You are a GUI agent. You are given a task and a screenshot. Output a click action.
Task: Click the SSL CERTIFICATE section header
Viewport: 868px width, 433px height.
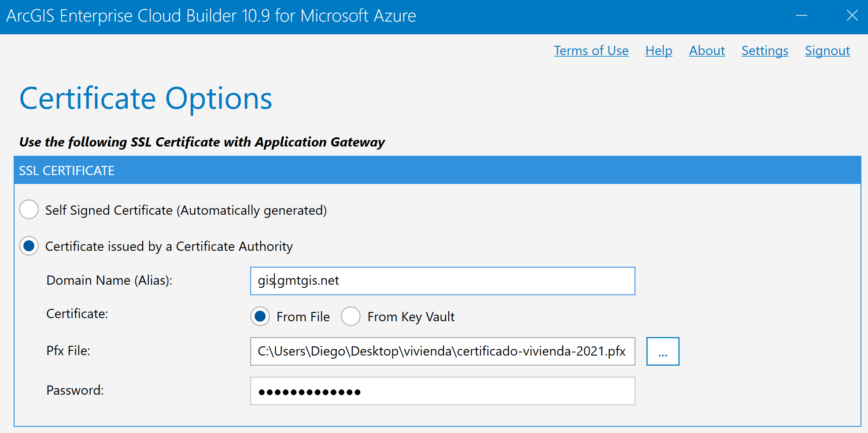click(67, 171)
